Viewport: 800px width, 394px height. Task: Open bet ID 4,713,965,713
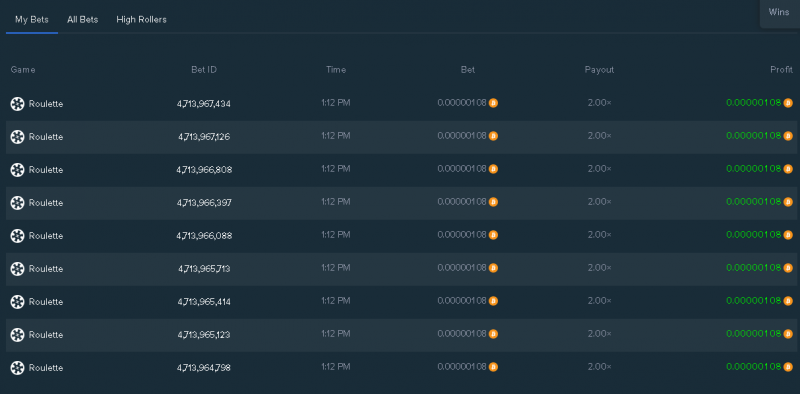204,269
